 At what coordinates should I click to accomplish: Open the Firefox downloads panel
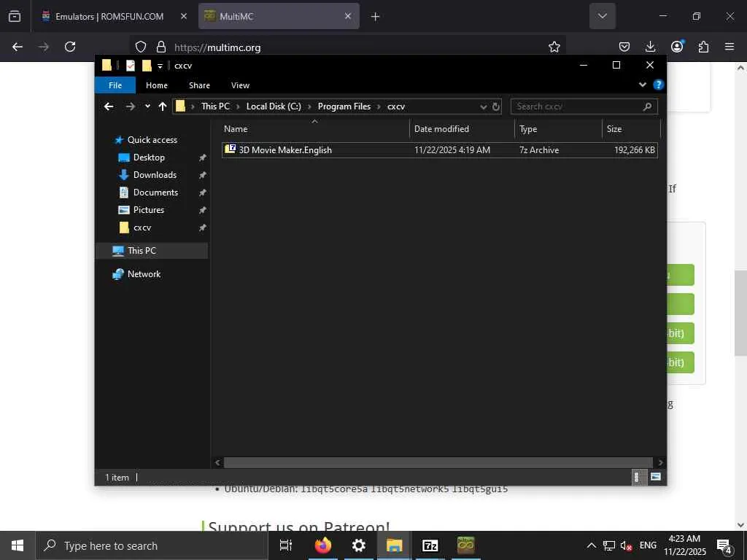click(650, 47)
